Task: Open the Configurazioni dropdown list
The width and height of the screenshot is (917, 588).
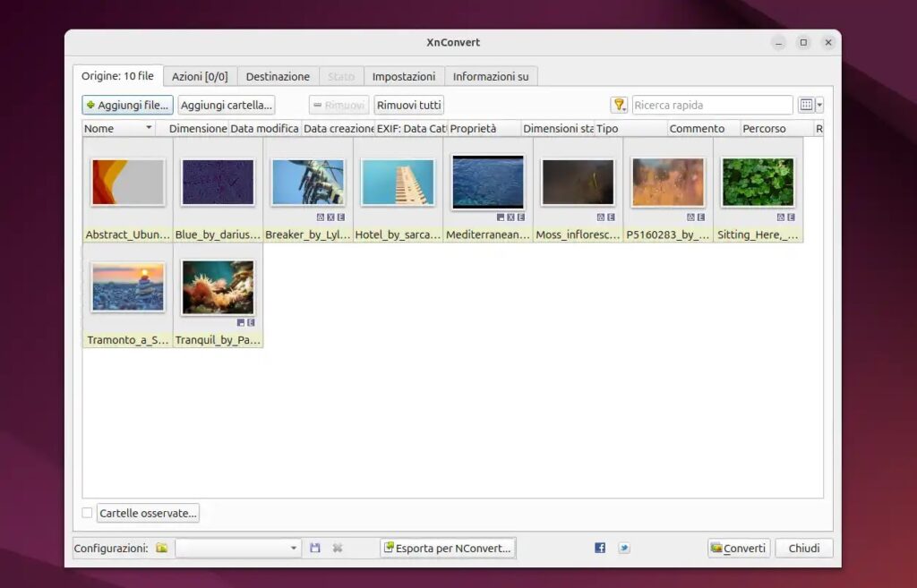Action: (293, 547)
